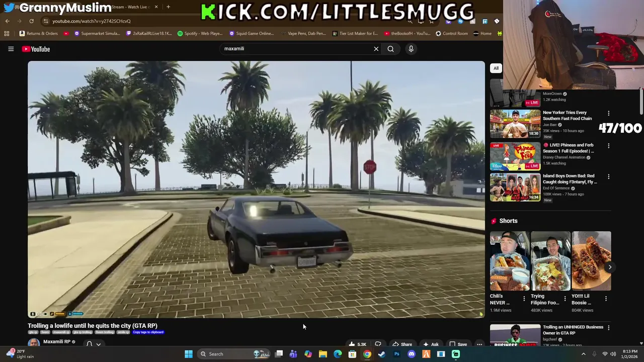Open File Explorer from the taskbar
Screen dimensions: 644x362
pos(323,354)
